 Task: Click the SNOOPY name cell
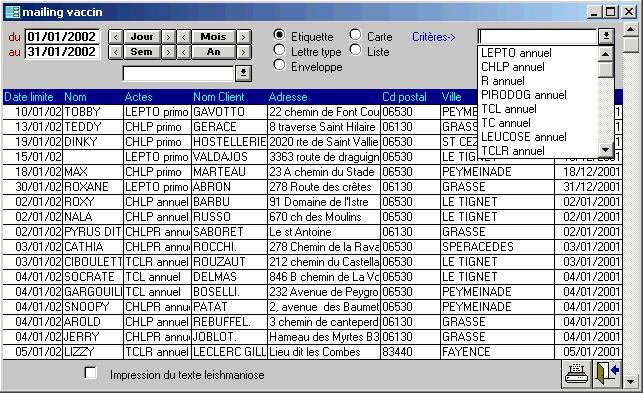[x=93, y=306]
